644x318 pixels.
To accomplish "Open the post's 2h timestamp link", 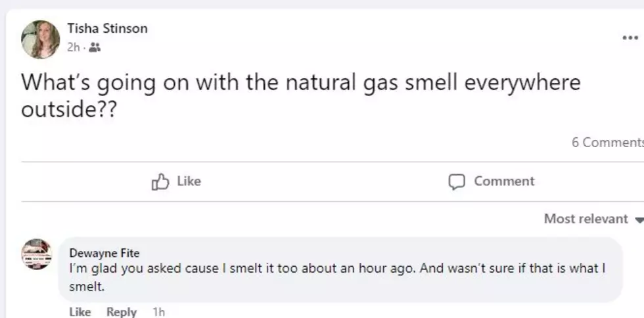I will (73, 48).
